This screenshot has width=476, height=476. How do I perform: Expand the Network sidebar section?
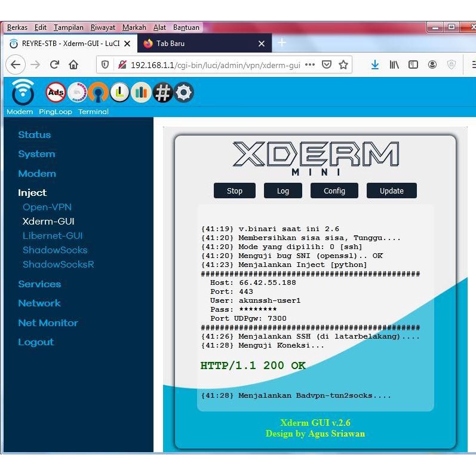tap(39, 303)
